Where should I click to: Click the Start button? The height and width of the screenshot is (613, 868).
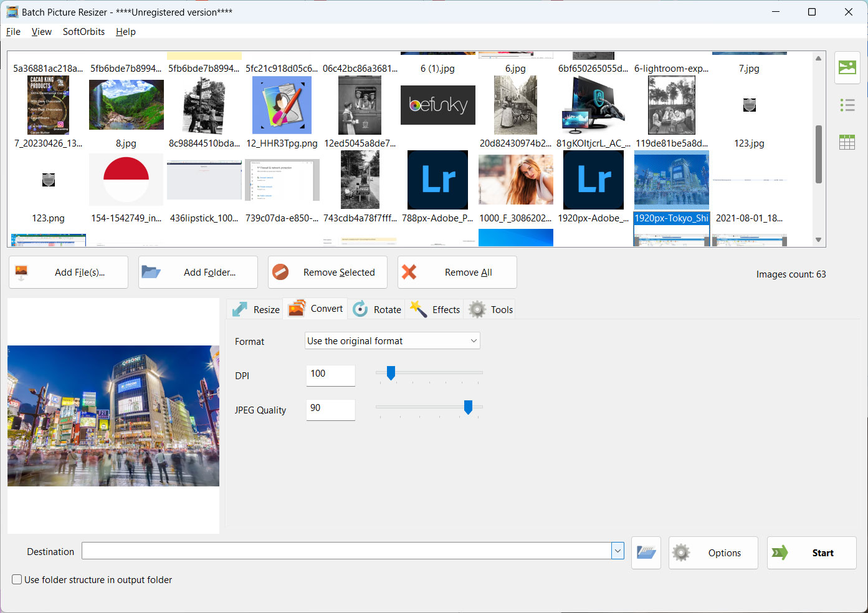click(812, 553)
